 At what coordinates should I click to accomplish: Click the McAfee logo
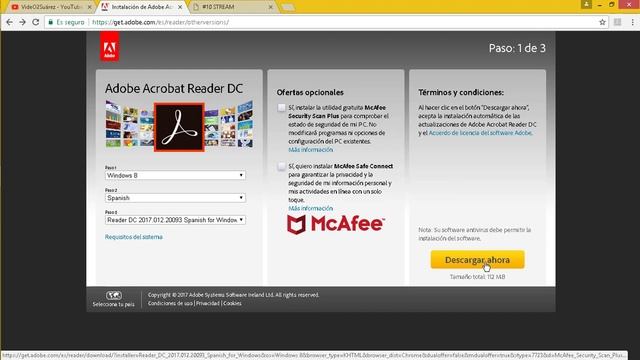coord(336,224)
